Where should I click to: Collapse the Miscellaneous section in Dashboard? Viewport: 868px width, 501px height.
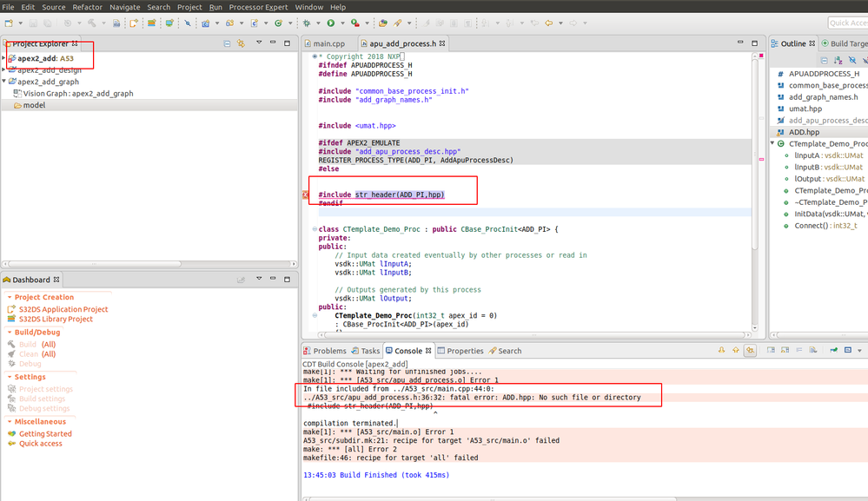coord(10,421)
